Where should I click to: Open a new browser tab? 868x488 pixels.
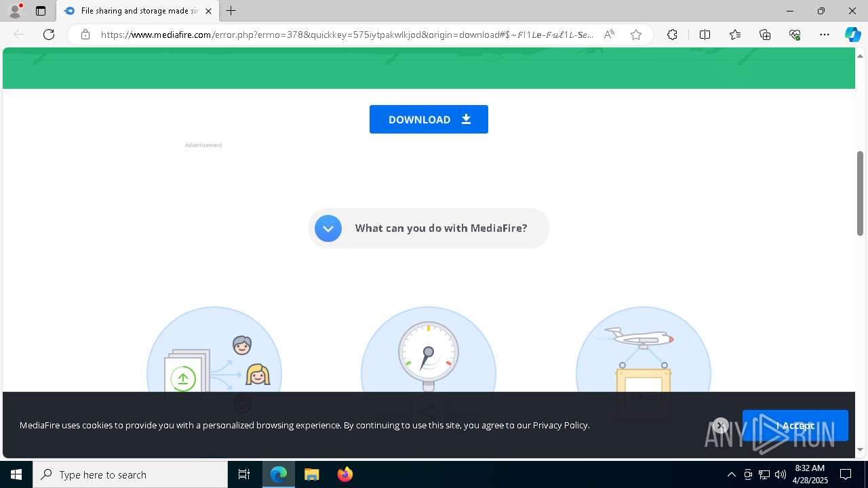pyautogui.click(x=231, y=11)
